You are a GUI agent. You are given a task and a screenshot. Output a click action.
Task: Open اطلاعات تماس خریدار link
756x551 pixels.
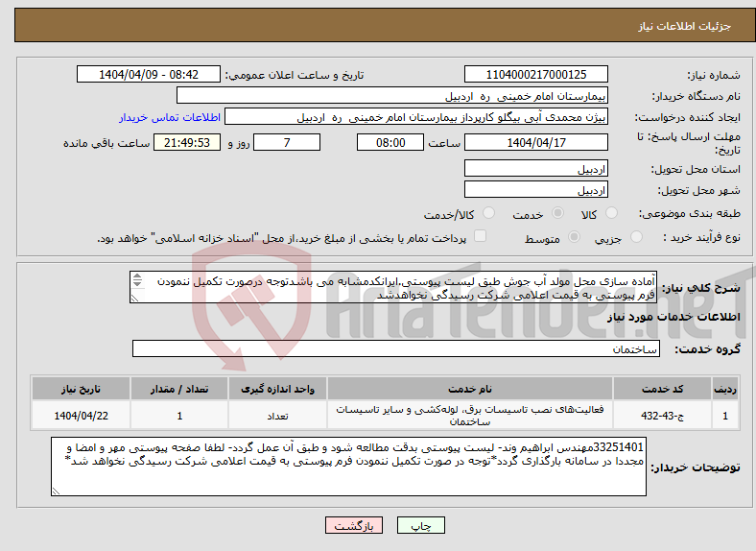[x=170, y=117]
